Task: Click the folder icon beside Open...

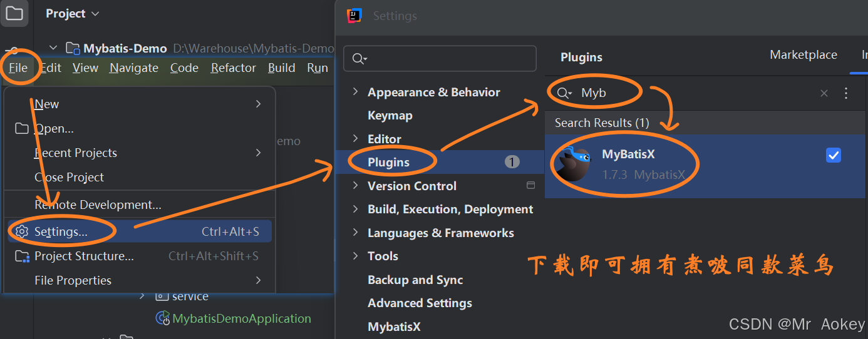Action: (22, 128)
